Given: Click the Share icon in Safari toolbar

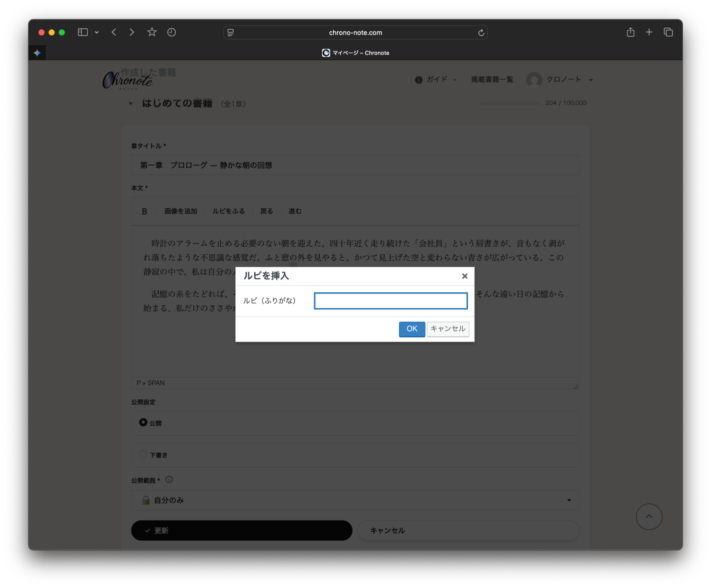Looking at the screenshot, I should (x=630, y=32).
